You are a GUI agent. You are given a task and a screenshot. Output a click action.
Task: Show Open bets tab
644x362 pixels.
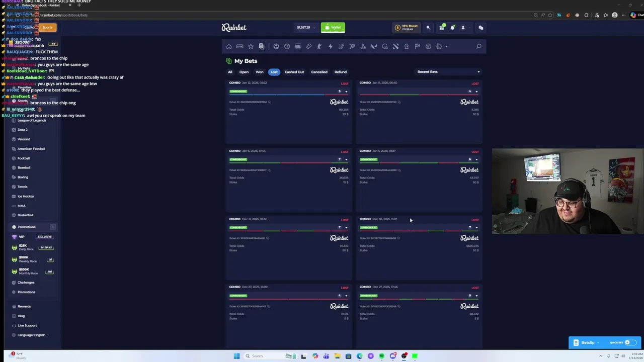tap(244, 72)
